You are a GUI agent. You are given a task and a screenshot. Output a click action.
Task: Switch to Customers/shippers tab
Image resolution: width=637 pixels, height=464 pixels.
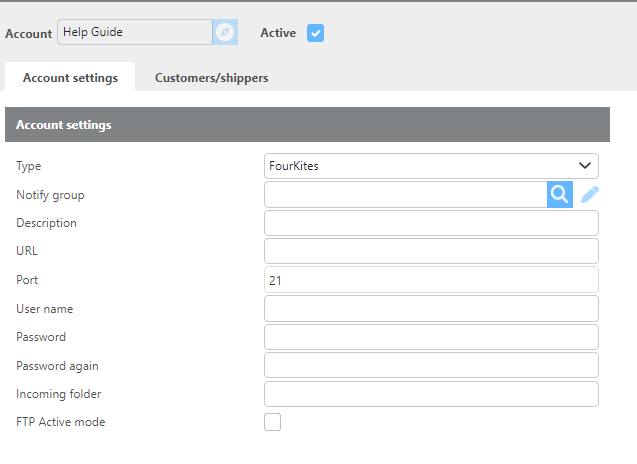tap(212, 78)
